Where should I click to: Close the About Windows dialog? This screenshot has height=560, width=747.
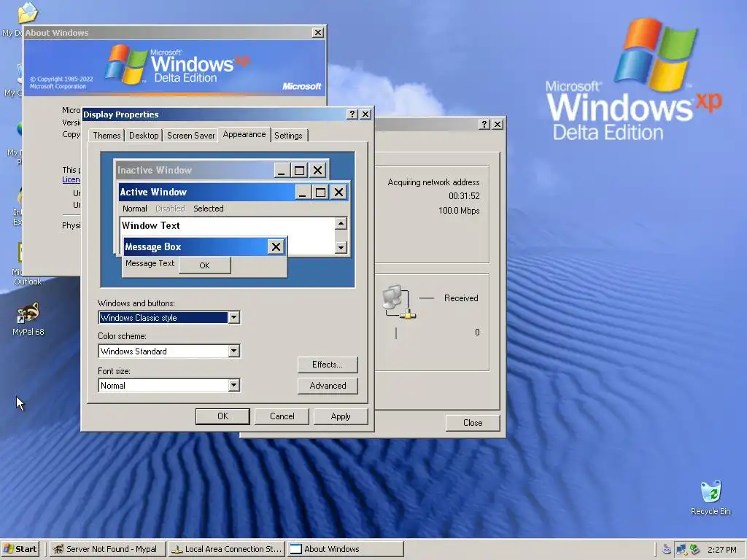point(318,32)
